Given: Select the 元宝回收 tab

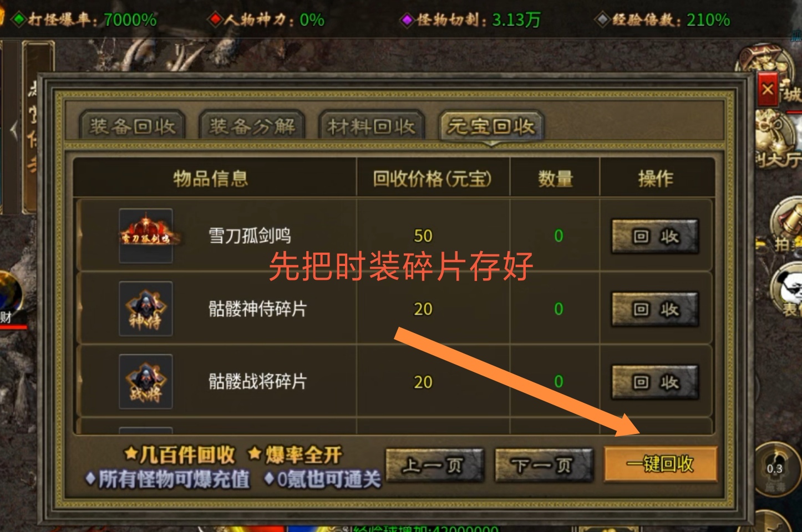Looking at the screenshot, I should click(491, 126).
